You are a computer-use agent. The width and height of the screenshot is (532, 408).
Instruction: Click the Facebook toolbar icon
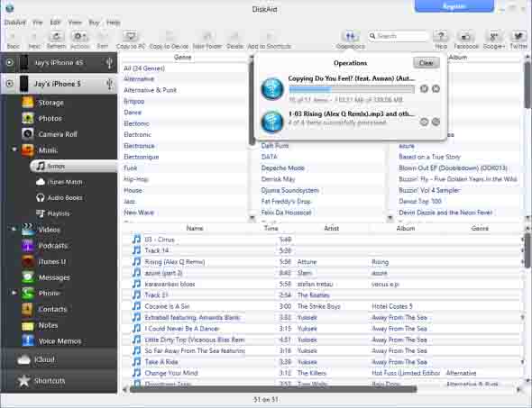[466, 36]
